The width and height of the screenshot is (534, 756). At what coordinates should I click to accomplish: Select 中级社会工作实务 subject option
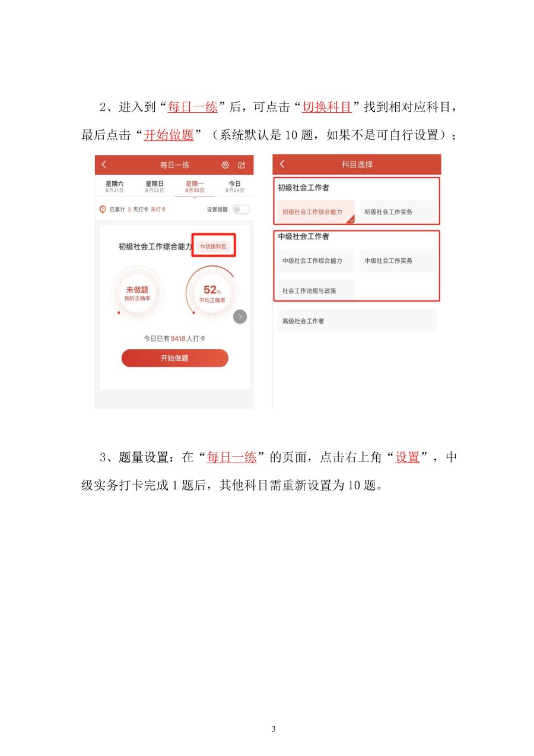pos(398,261)
